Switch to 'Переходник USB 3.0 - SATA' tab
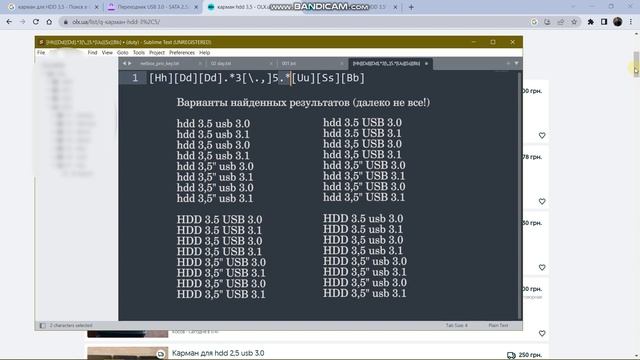The width and height of the screenshot is (640, 360). point(153,7)
